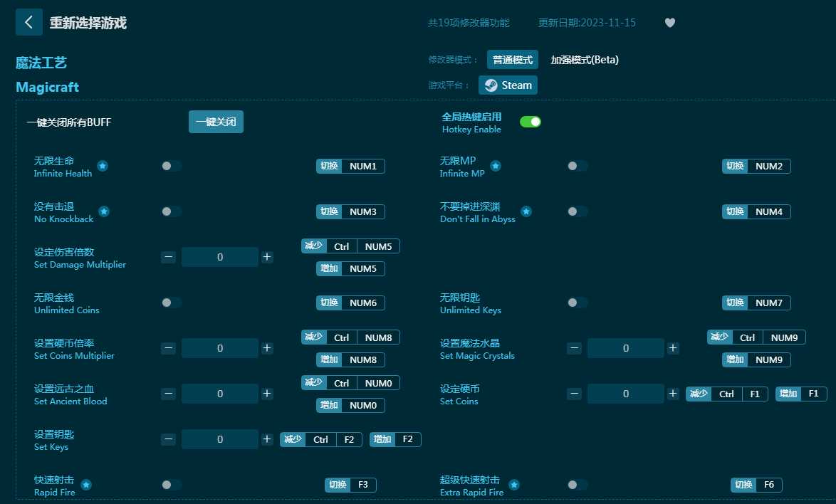Increase Set Damage Multiplier with plus
Image resolution: width=836 pixels, height=504 pixels.
coord(267,257)
